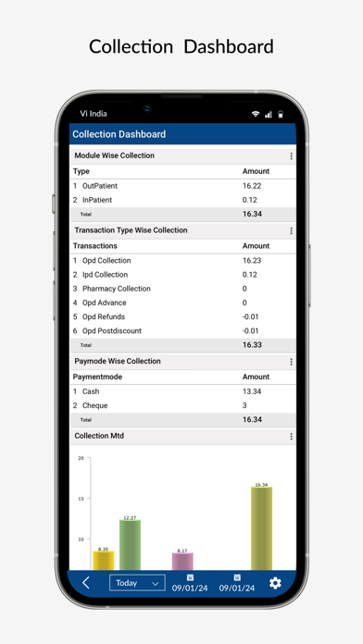
Task: Select the Opd Postdiscount row
Action: tap(183, 330)
